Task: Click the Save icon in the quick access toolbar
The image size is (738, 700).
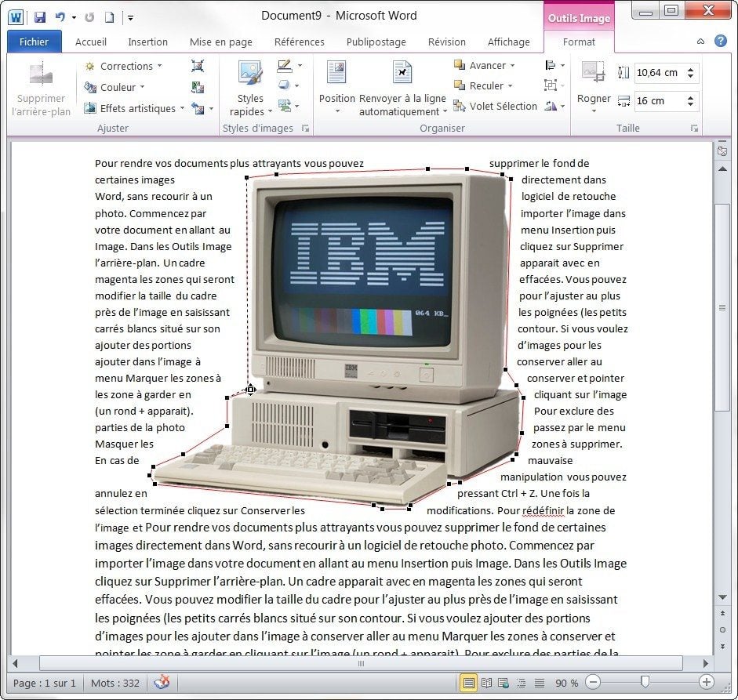Action: point(40,16)
